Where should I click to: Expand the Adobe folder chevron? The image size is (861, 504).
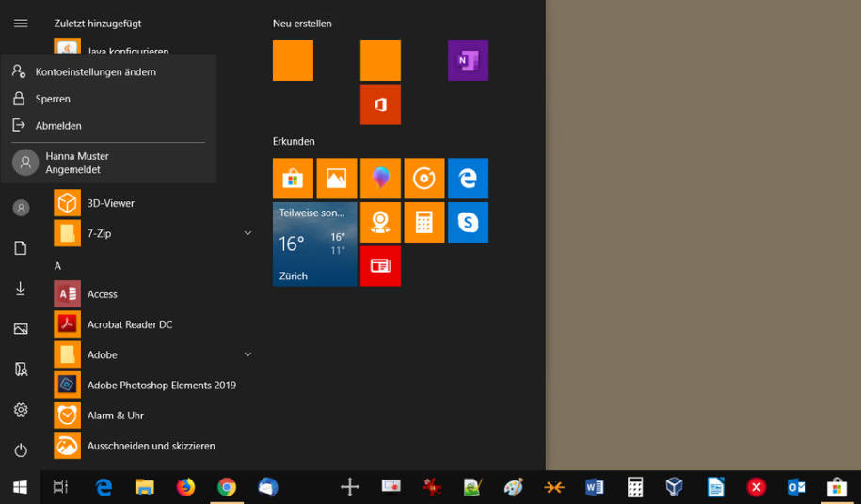tap(247, 354)
